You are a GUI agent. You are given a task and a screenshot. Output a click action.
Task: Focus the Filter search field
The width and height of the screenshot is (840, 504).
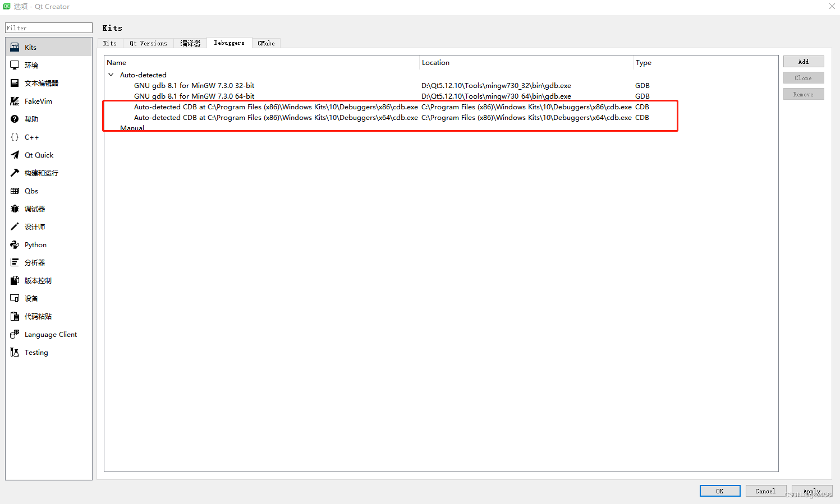49,28
